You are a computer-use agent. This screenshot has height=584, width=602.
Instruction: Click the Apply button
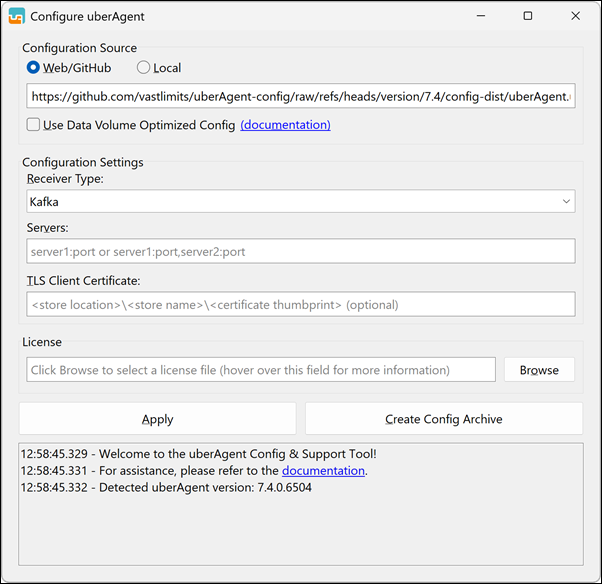tap(157, 419)
